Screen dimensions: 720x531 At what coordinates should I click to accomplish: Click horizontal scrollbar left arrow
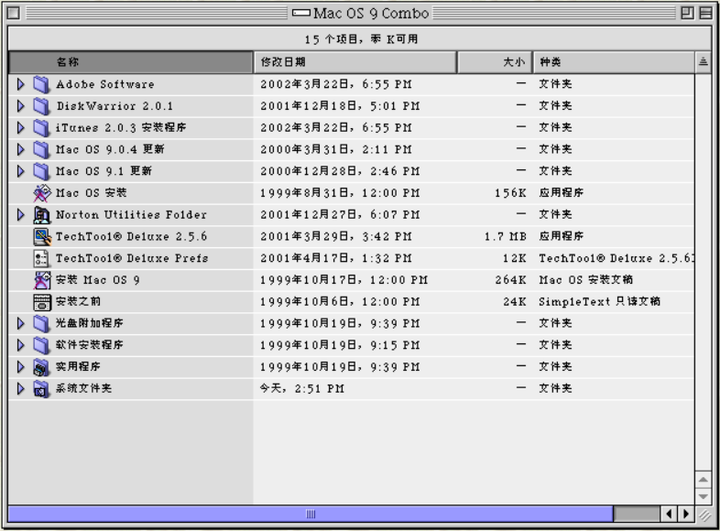coord(669,514)
